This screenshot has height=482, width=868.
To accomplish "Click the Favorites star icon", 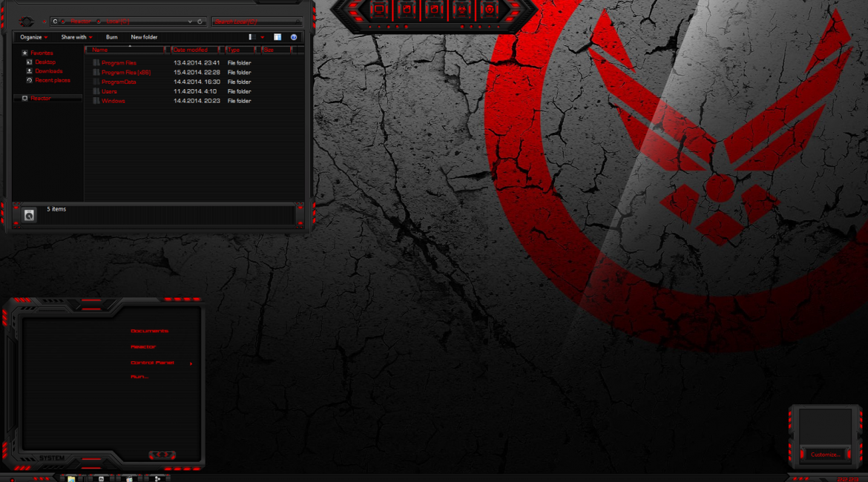I will [24, 53].
